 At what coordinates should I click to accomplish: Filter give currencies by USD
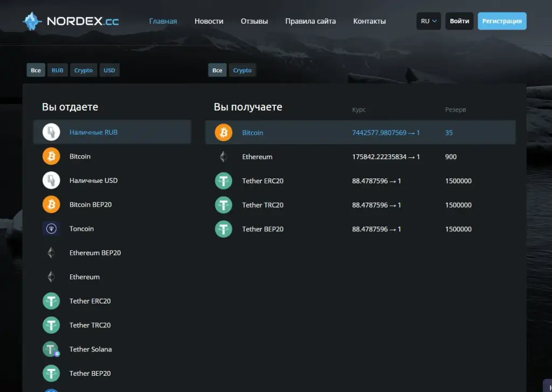pos(109,70)
